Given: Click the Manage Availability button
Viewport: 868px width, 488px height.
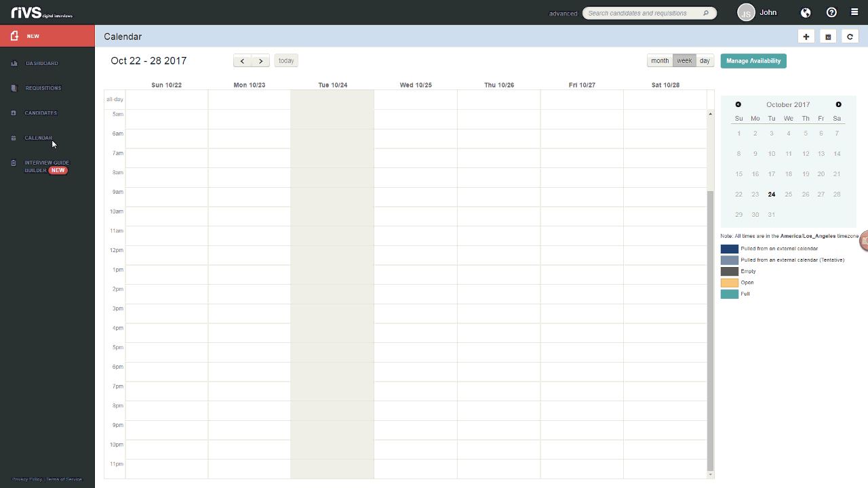Looking at the screenshot, I should 753,61.
